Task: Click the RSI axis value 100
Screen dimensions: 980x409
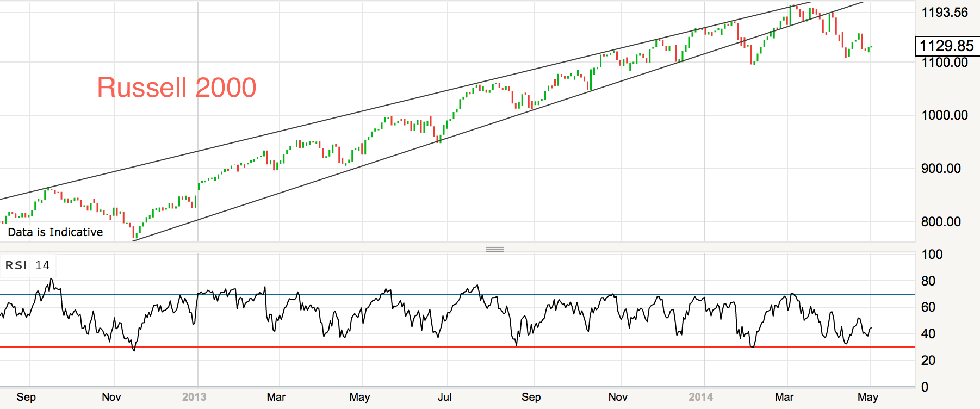Action: pos(932,255)
